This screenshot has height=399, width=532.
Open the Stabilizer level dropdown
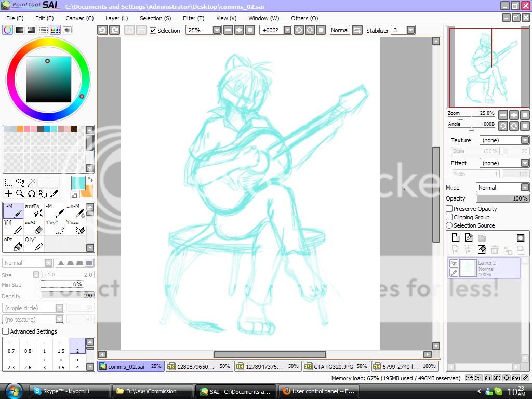[410, 30]
